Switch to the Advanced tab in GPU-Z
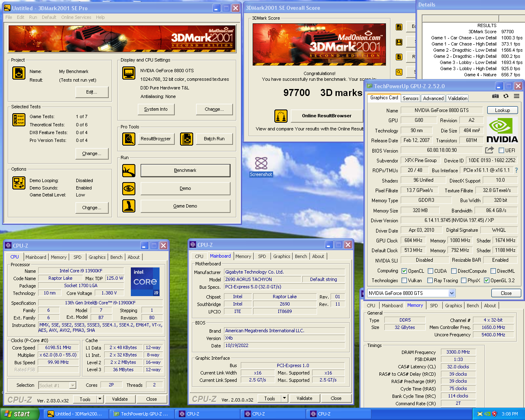This screenshot has width=525, height=420. [433, 98]
